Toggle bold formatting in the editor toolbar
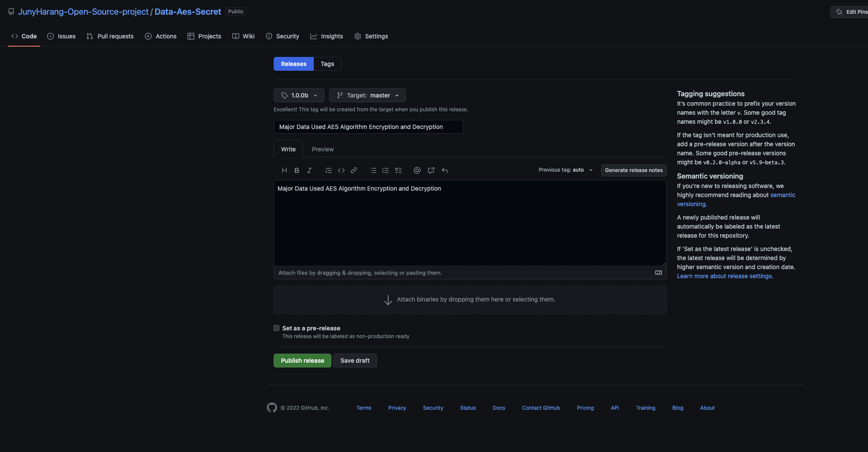 tap(297, 170)
